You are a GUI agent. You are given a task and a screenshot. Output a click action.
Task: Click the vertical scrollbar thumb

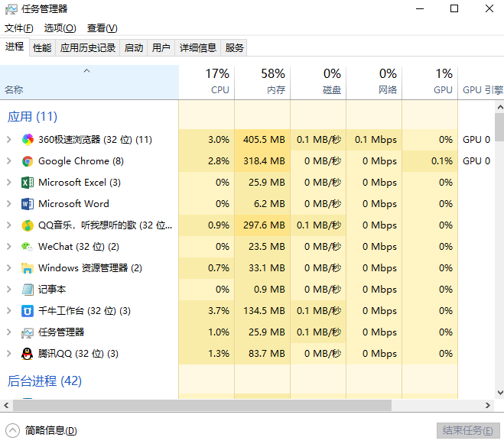[x=500, y=127]
